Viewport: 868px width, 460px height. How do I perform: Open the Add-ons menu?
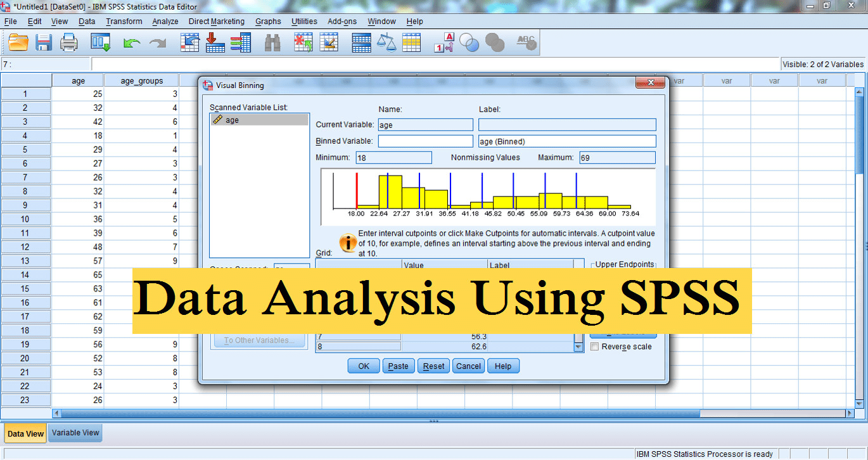click(342, 21)
